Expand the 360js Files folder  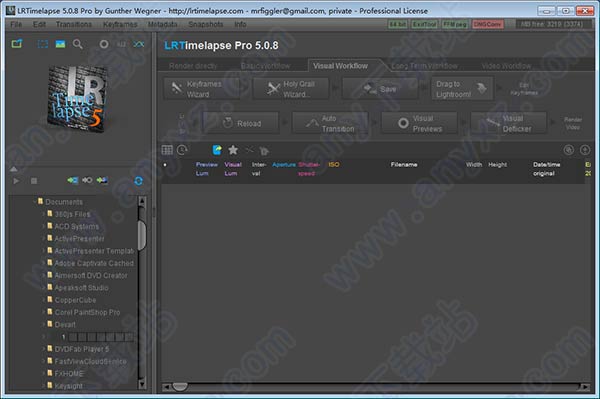43,214
